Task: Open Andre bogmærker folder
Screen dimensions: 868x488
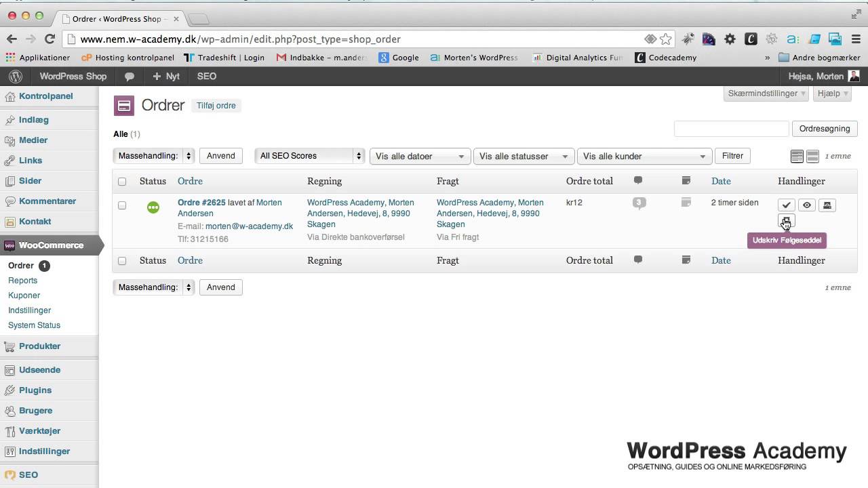Action: (819, 58)
